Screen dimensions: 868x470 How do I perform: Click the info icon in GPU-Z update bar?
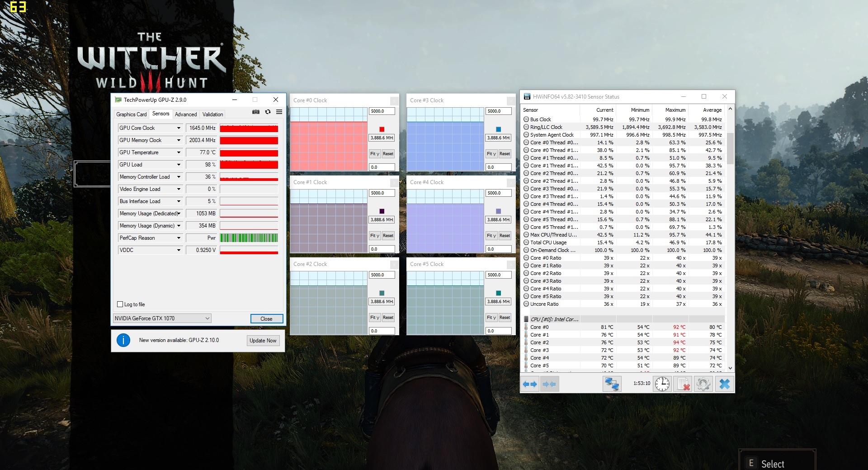(123, 340)
